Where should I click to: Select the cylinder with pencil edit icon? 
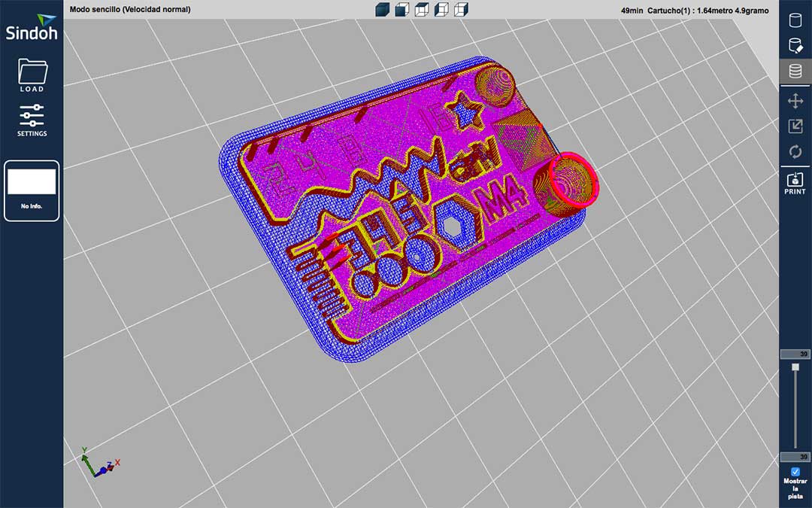[x=795, y=46]
